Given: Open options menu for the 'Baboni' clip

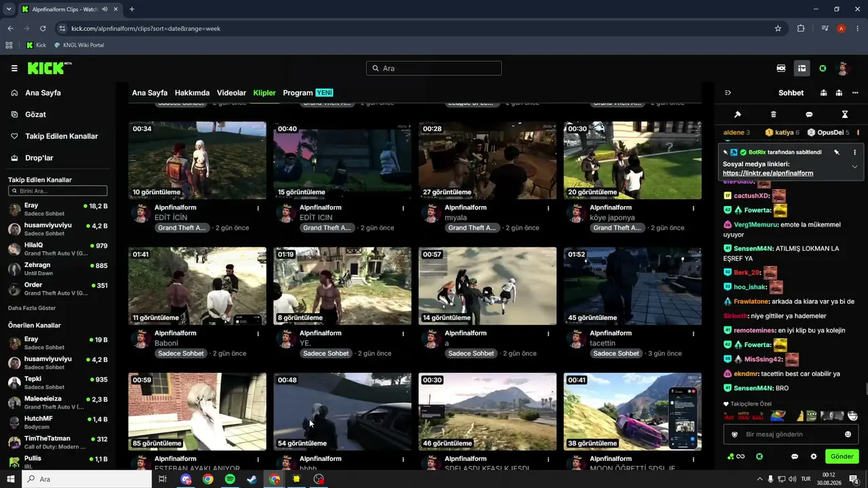Looking at the screenshot, I should 258,333.
